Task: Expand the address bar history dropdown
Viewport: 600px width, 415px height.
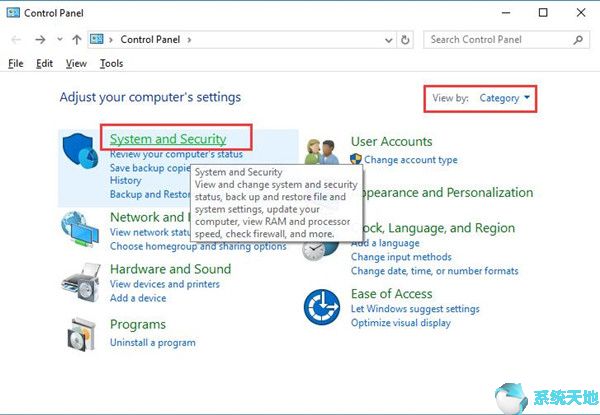Action: (388, 40)
